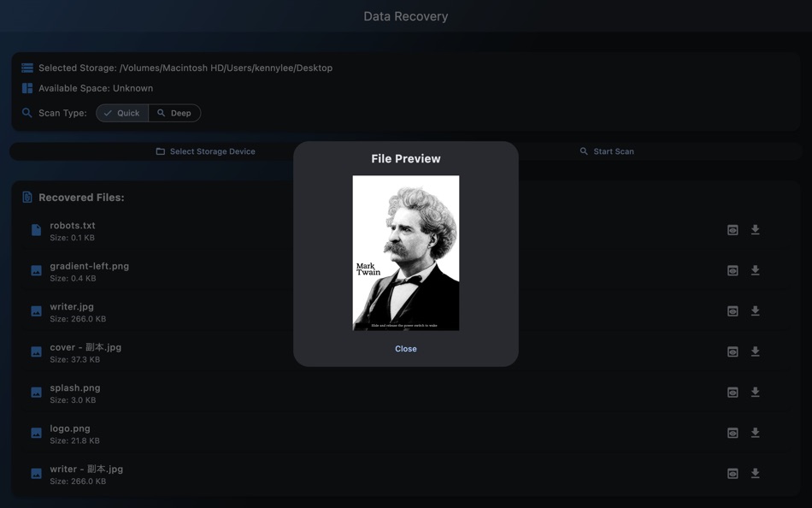
Task: Click the Available Space: Unknown text
Action: (x=96, y=88)
